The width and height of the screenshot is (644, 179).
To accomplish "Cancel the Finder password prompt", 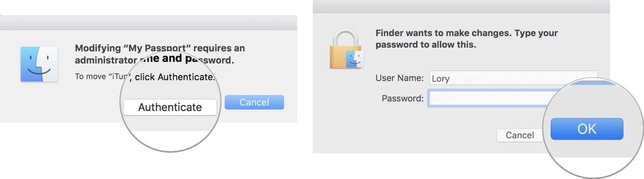I will [x=519, y=135].
